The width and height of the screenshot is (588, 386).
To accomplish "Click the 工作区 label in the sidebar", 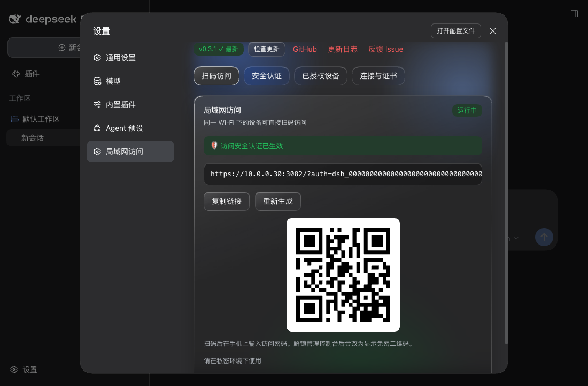I will (x=20, y=98).
